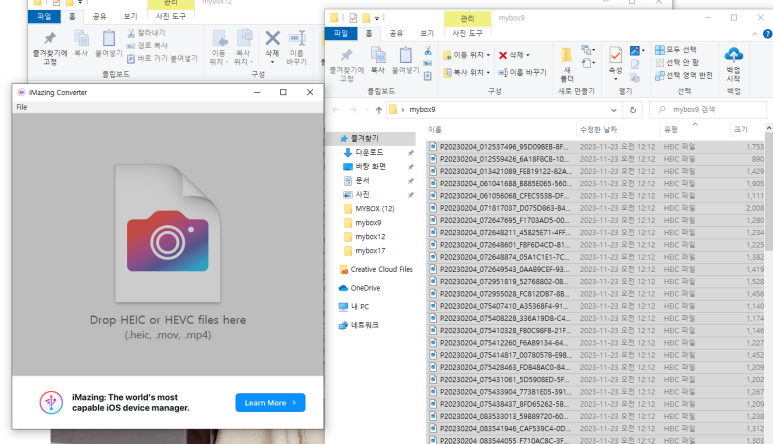Viewport: 773px width, 444px height.
Task: Click the refresh icon beside mybox9 address bar
Action: pyautogui.click(x=633, y=109)
